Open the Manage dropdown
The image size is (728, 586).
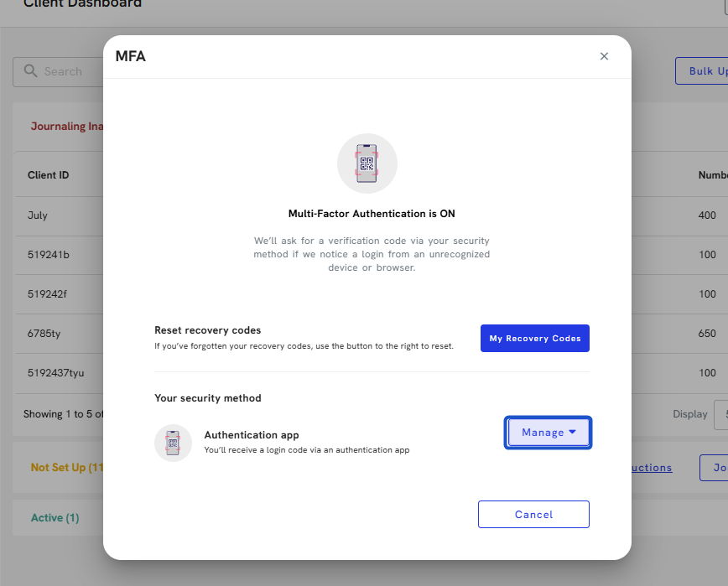(549, 433)
